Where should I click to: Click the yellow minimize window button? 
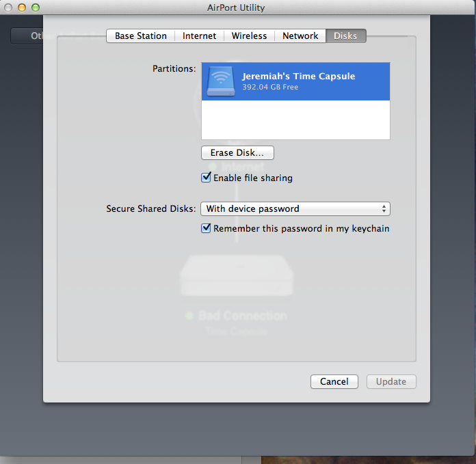(22, 8)
